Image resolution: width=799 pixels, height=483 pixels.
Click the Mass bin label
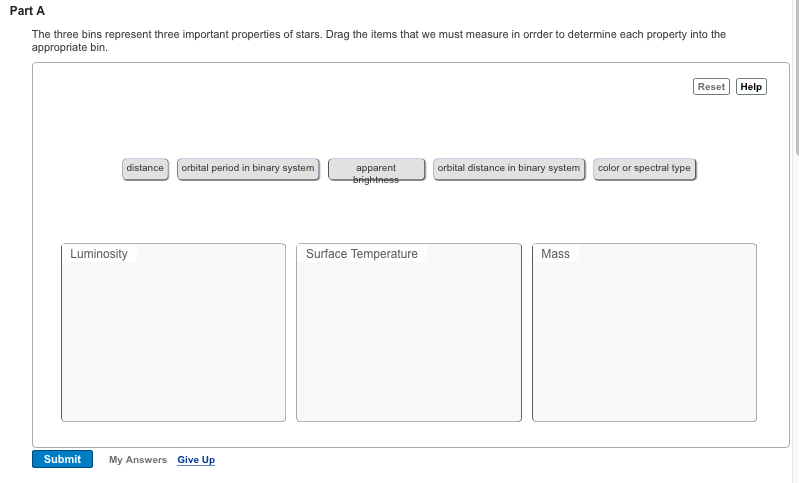555,254
